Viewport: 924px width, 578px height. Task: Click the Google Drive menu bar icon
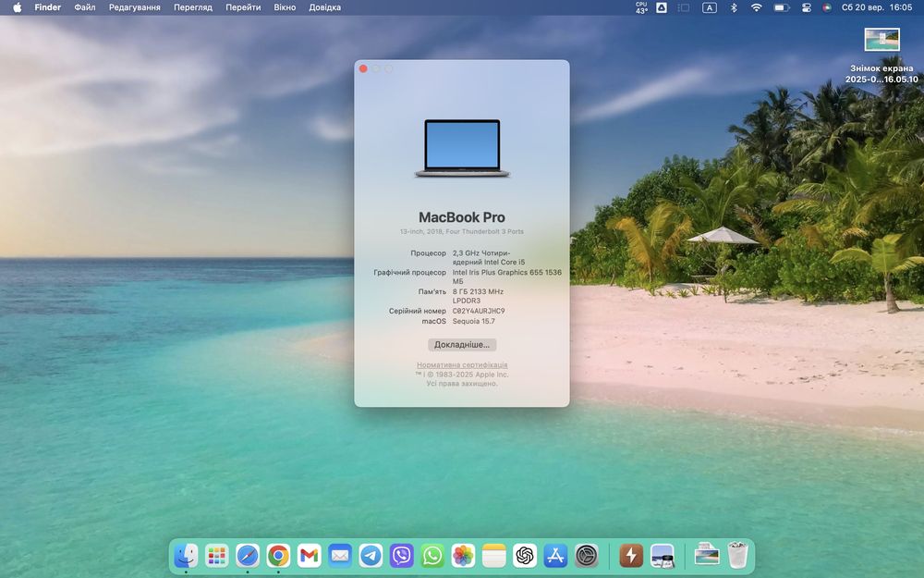point(662,7)
